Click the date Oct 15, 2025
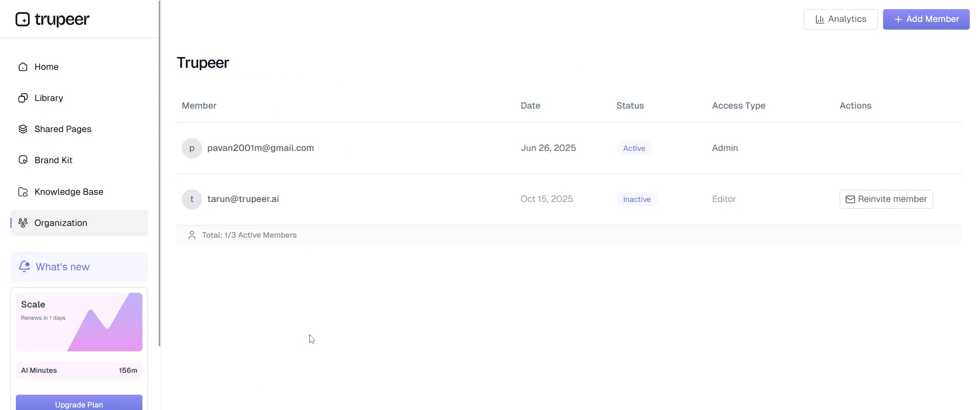The image size is (980, 410). (547, 199)
